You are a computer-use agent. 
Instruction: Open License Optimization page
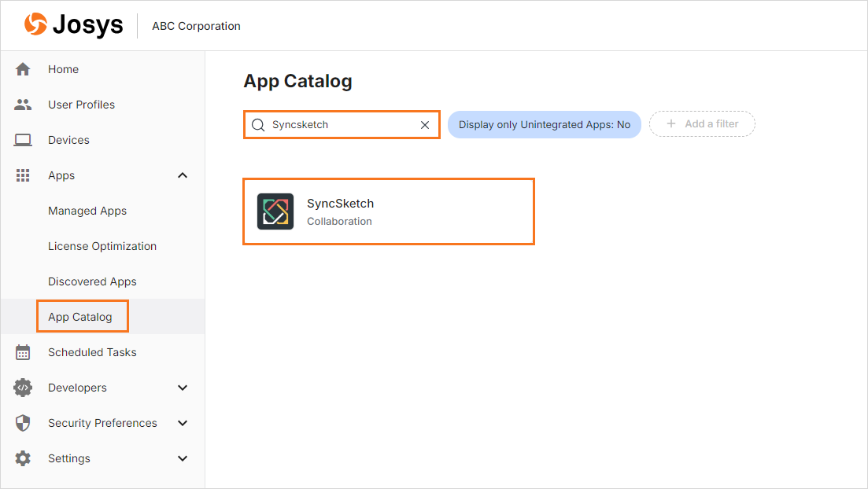[102, 246]
